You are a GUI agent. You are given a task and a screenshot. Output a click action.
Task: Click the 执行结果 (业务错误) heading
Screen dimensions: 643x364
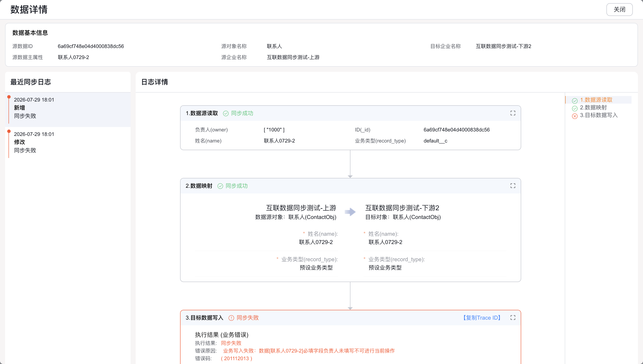click(x=222, y=335)
